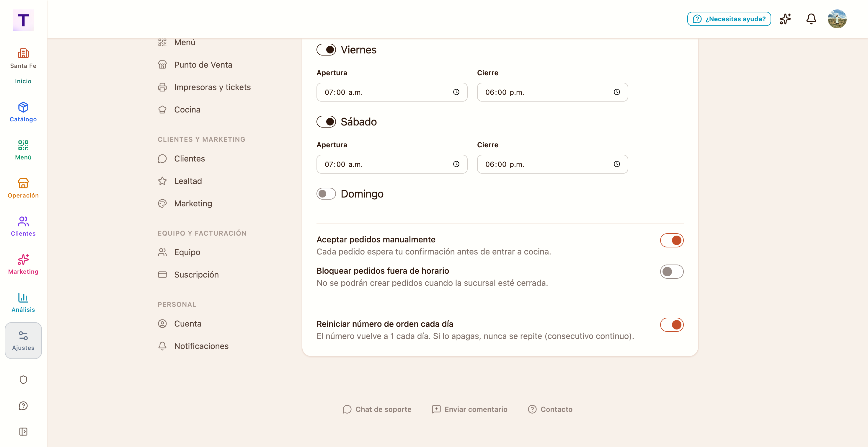Open the Operación store icon
The width and height of the screenshot is (868, 447).
23,184
